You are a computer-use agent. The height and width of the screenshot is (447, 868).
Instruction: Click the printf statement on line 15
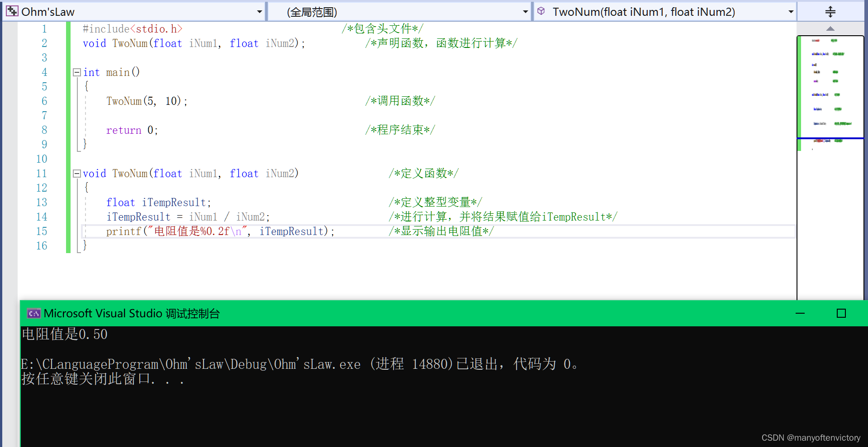pyautogui.click(x=221, y=231)
